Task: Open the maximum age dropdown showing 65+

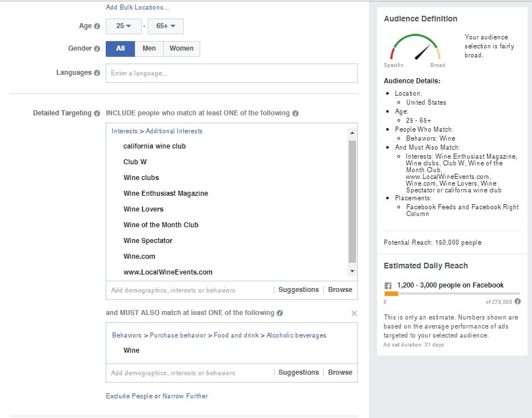Action: (165, 26)
